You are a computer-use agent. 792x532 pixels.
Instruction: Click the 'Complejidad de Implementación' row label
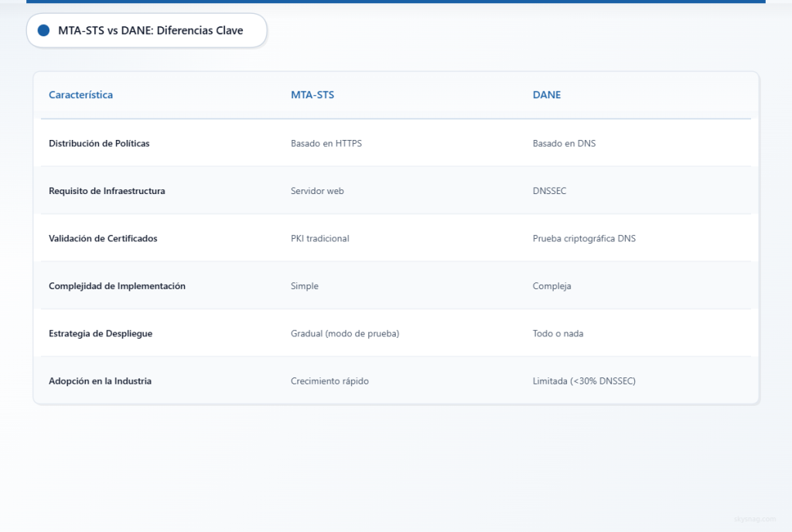pos(117,286)
